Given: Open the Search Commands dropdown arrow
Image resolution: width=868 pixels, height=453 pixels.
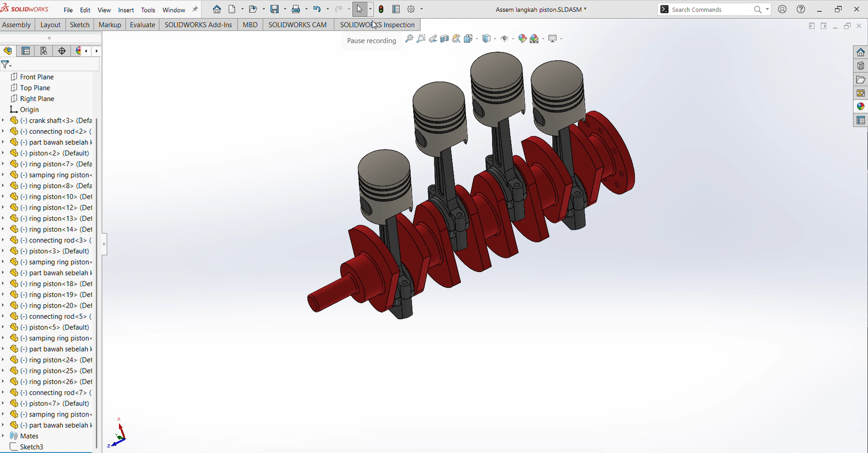Looking at the screenshot, I should click(767, 10).
